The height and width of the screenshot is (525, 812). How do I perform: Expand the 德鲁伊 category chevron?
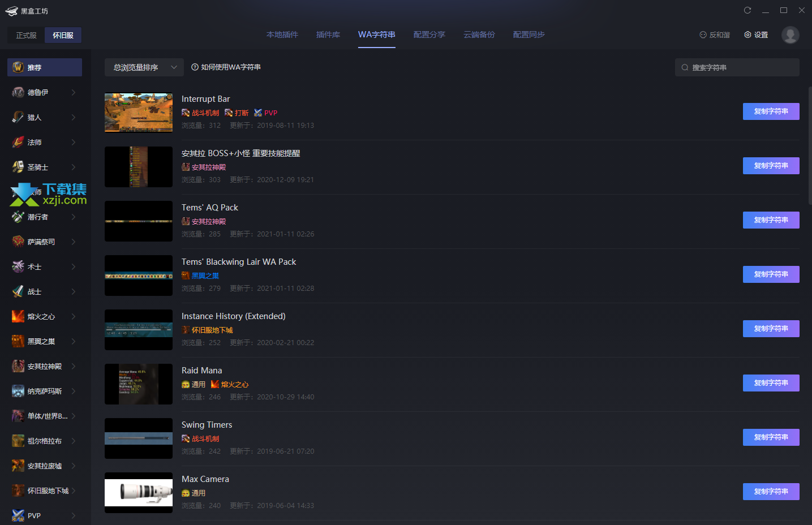point(74,92)
